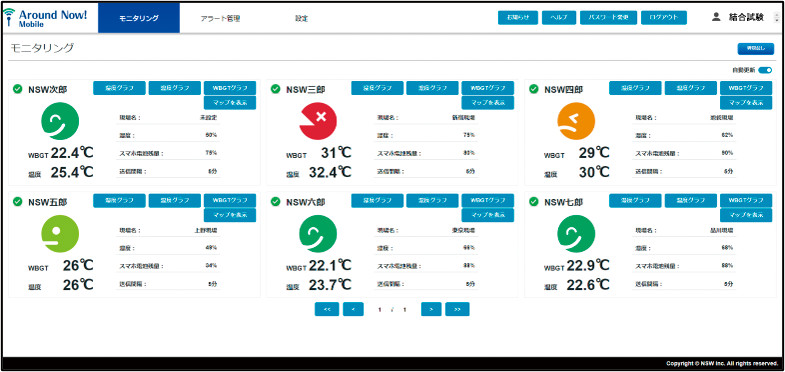
Task: Click the NSW三郎 worker name
Action: coord(305,90)
